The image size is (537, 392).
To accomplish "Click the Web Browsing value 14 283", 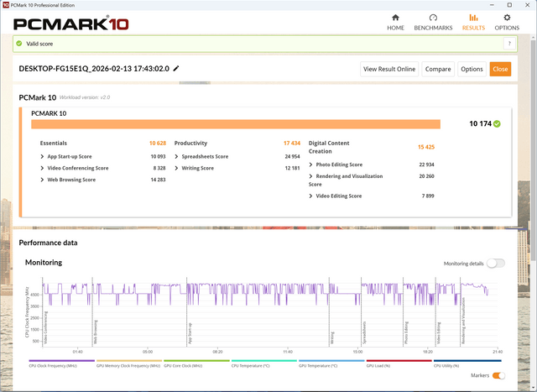I will [x=158, y=180].
